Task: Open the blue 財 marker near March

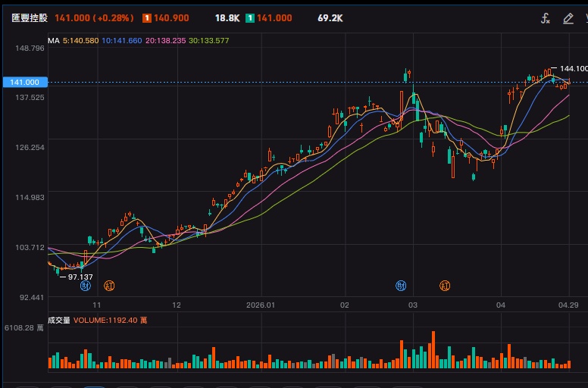Action: [x=401, y=286]
